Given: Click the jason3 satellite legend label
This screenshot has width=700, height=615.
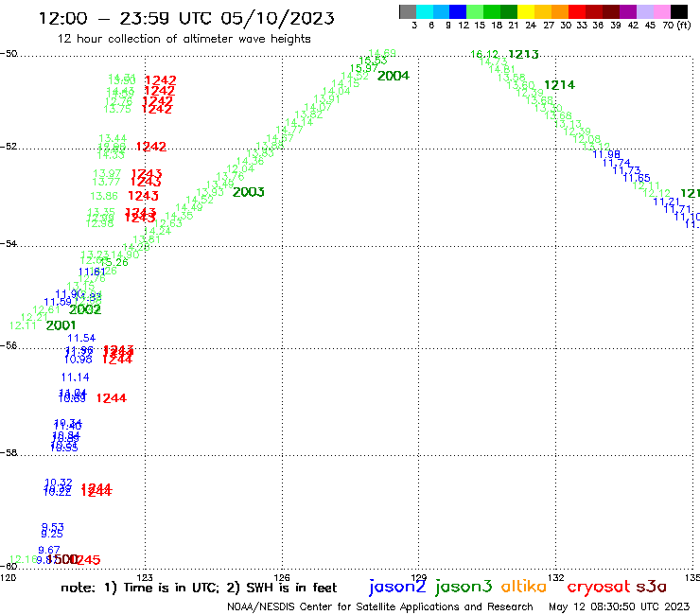Looking at the screenshot, I should pyautogui.click(x=464, y=587).
